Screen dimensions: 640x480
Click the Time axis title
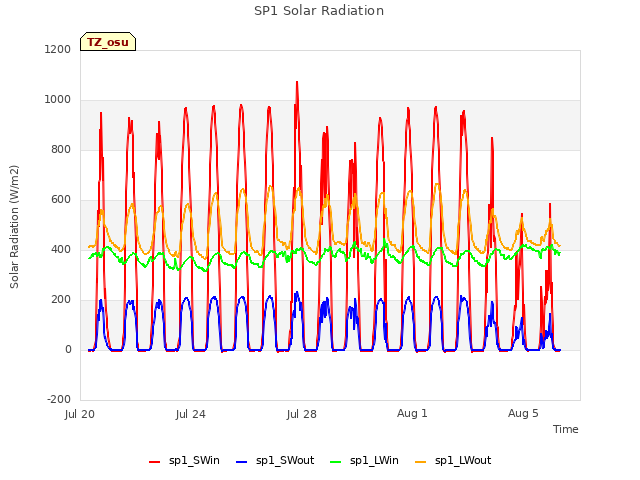point(566,429)
